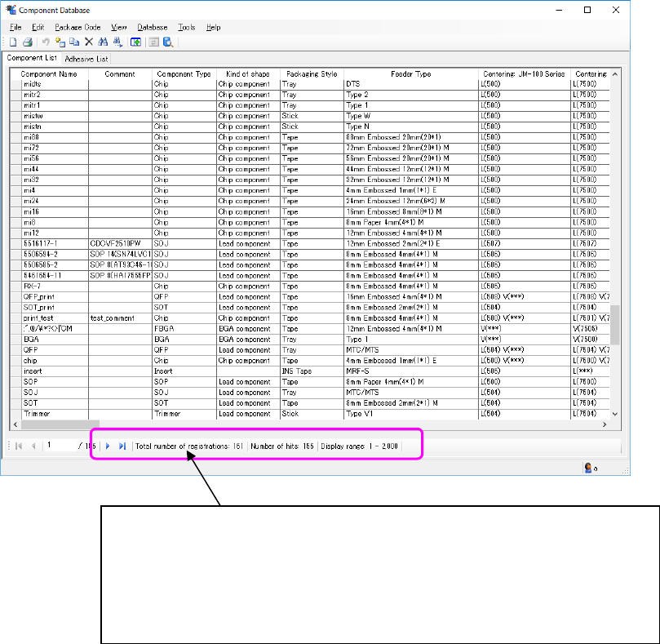Open the Package Code menu
Screen dimensions: 660x644
tap(78, 27)
